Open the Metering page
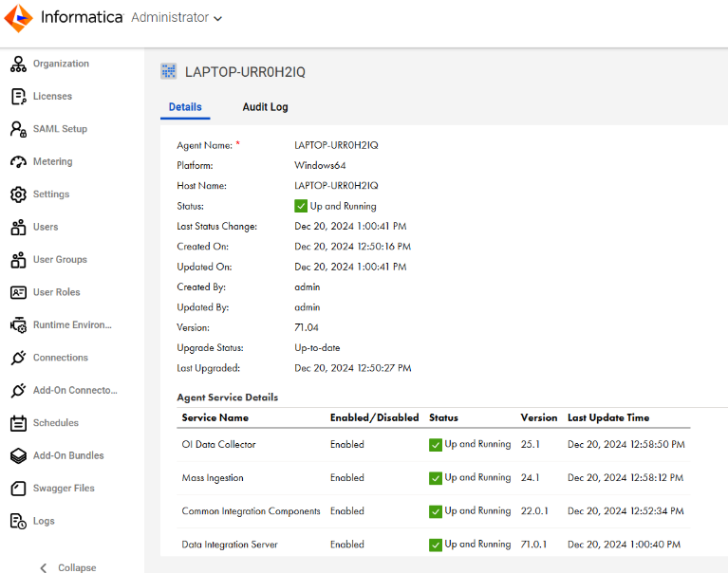Screen dimensions: 728x573 click(52, 161)
